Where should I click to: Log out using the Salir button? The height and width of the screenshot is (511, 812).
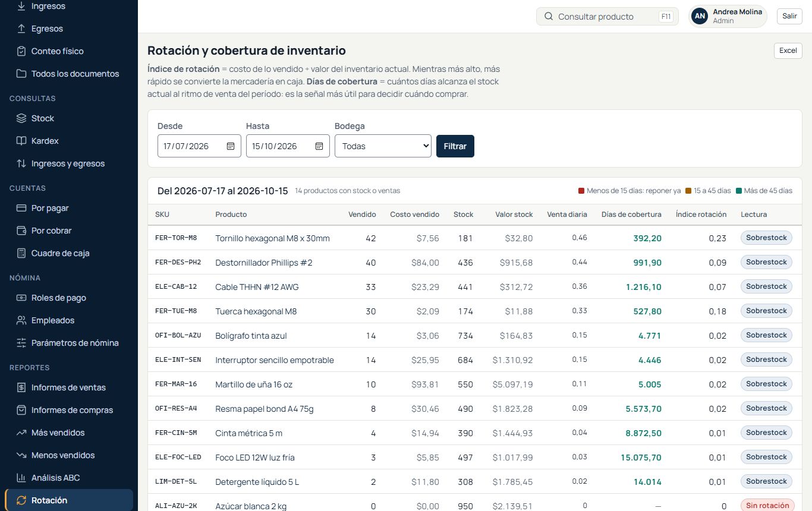(789, 16)
